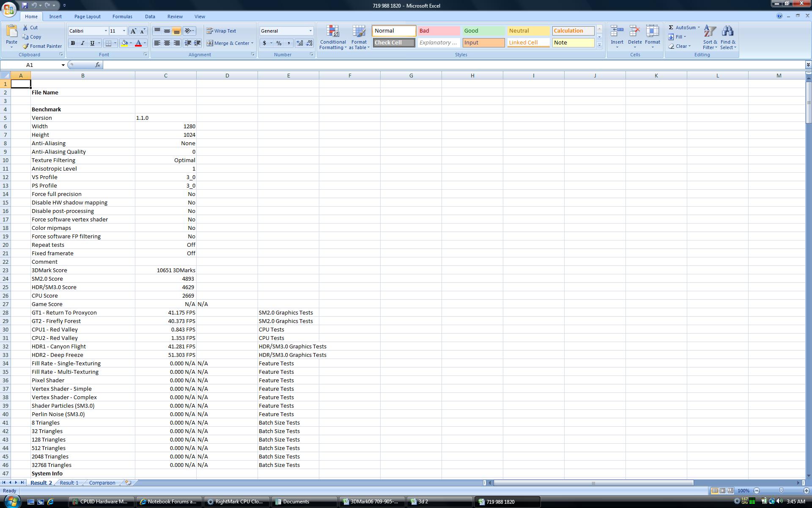
Task: Click the Windows Start button
Action: coord(12,501)
